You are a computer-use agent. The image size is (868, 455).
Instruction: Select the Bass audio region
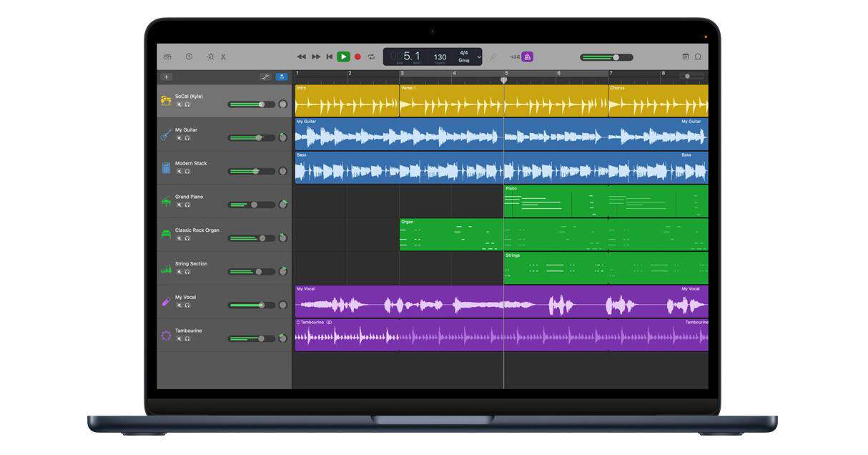502,167
